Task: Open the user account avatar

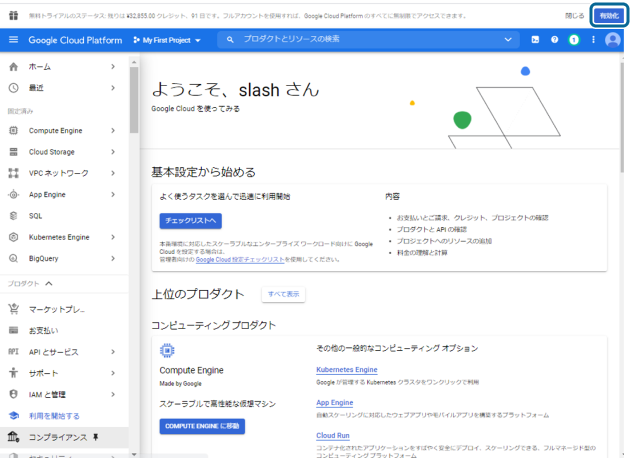Action: coord(613,40)
